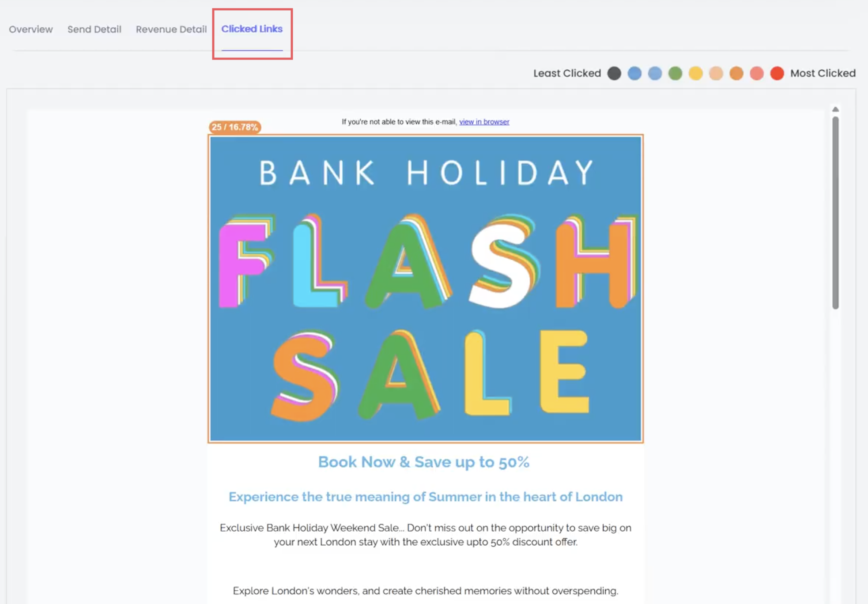Image resolution: width=868 pixels, height=604 pixels.
Task: Select the green legend dot
Action: (x=675, y=73)
